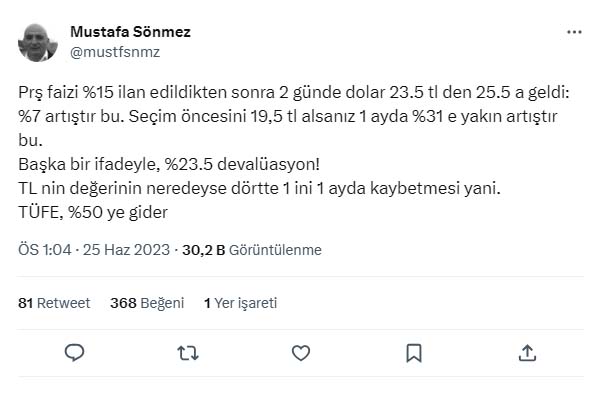This screenshot has height=393, width=592.
Task: Click the line mentioning %23.5 devalüasyon
Action: point(169,165)
